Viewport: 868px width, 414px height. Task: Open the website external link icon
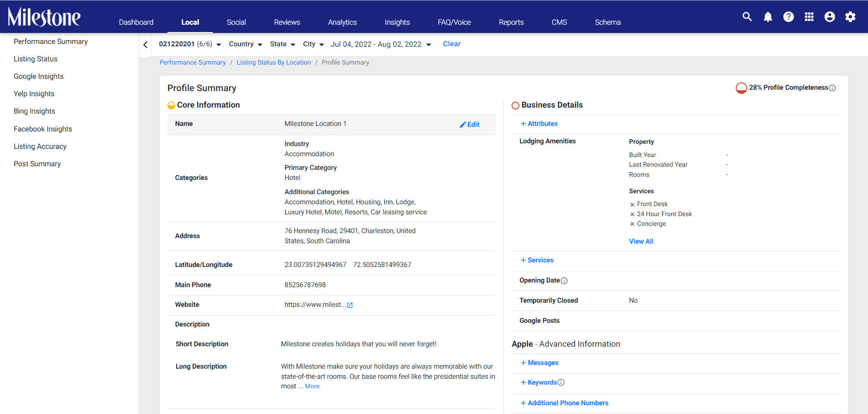point(350,305)
